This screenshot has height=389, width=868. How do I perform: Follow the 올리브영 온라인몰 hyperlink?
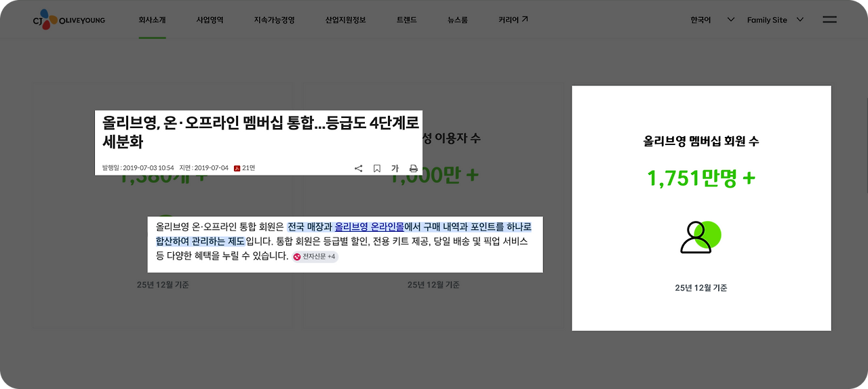pyautogui.click(x=369, y=226)
